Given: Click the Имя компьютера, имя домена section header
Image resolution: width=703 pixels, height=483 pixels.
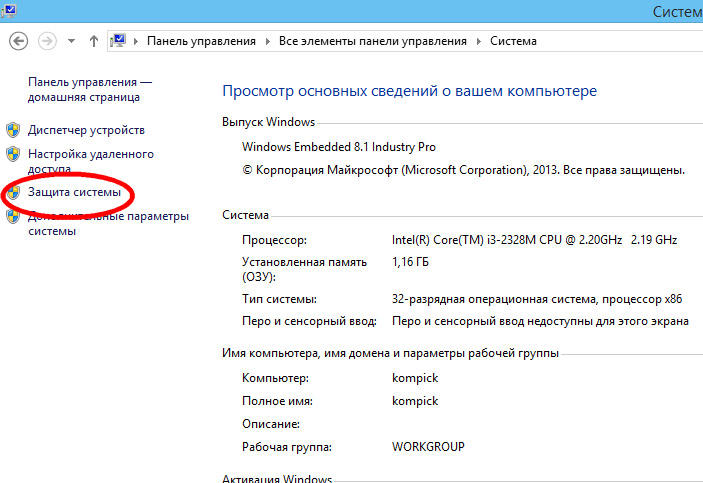Looking at the screenshot, I should (390, 353).
